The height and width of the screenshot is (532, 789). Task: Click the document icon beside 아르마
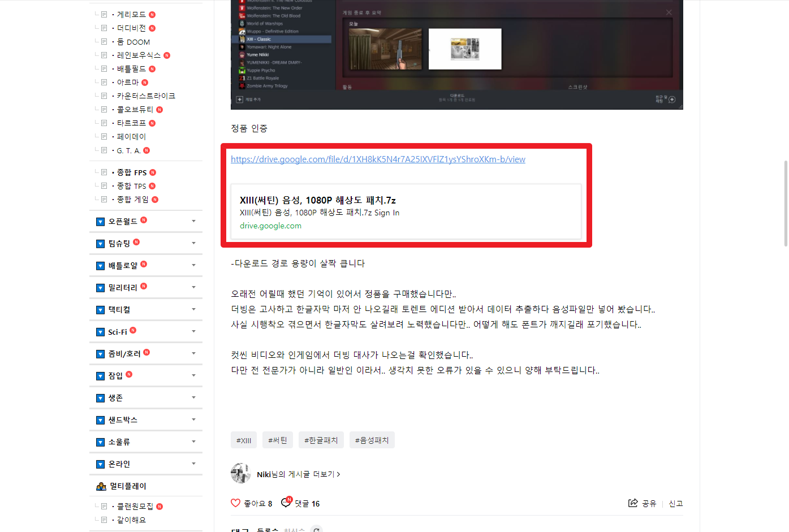(104, 83)
